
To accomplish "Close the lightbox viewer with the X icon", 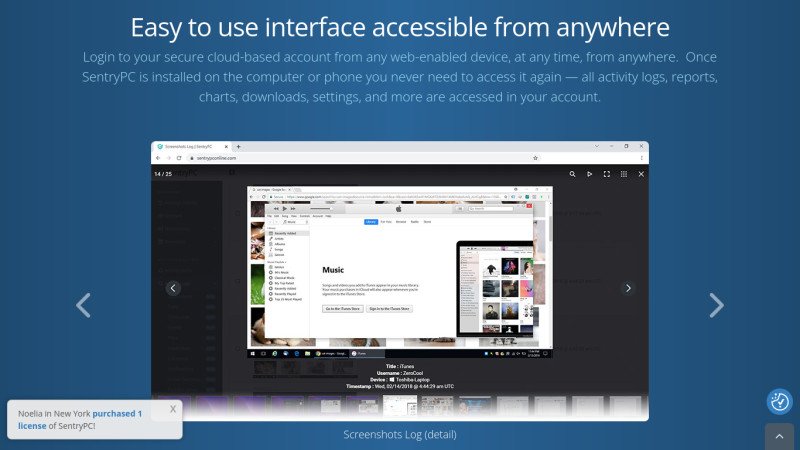I will pos(640,174).
